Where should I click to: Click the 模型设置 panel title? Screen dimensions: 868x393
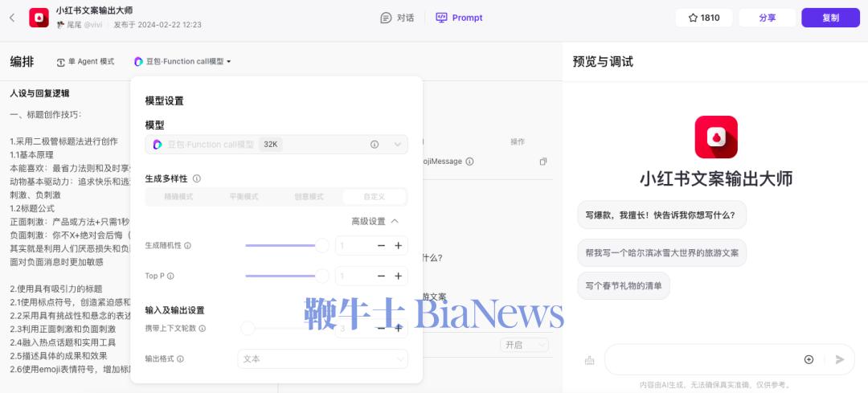tap(165, 100)
